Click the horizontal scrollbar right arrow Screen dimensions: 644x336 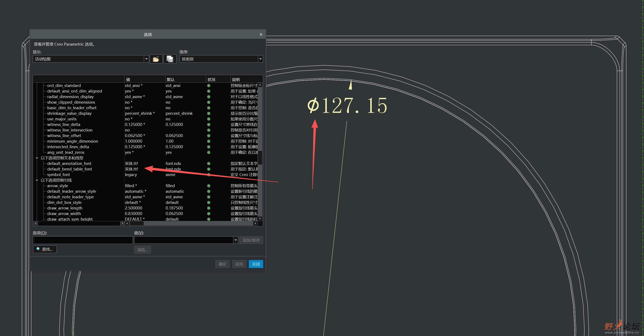pos(255,223)
